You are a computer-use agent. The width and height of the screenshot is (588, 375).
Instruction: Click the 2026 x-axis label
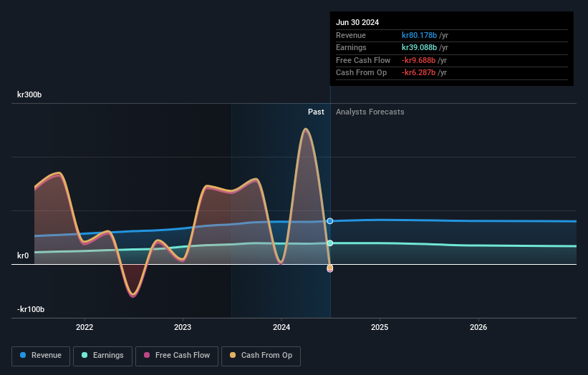click(478, 327)
